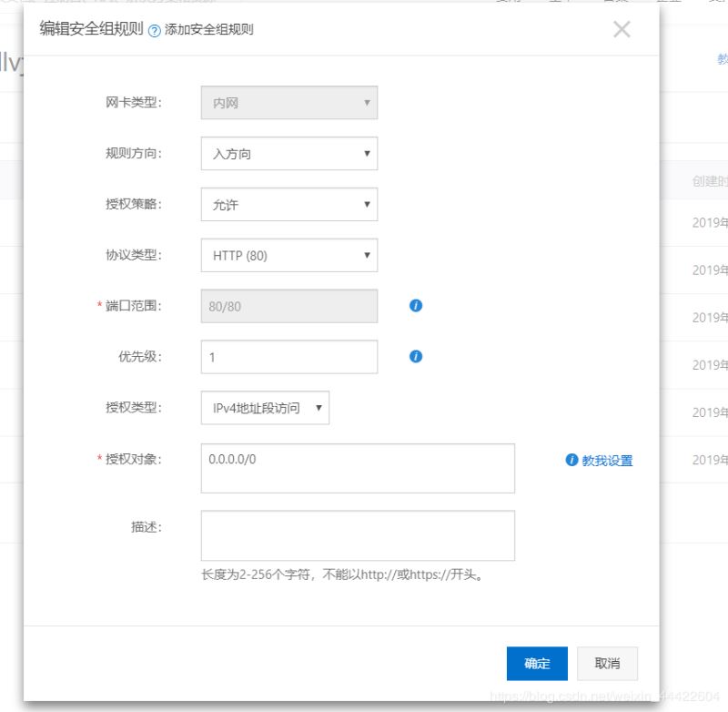728x712 pixels.
Task: Click the 取消 cancel button
Action: click(x=608, y=664)
